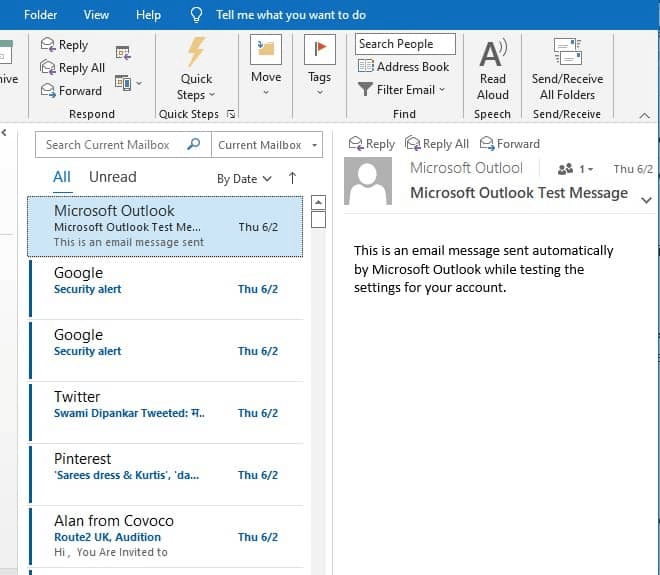Screen dimensions: 660x575
Task: Open the By Date sort dropdown
Action: coord(244,178)
